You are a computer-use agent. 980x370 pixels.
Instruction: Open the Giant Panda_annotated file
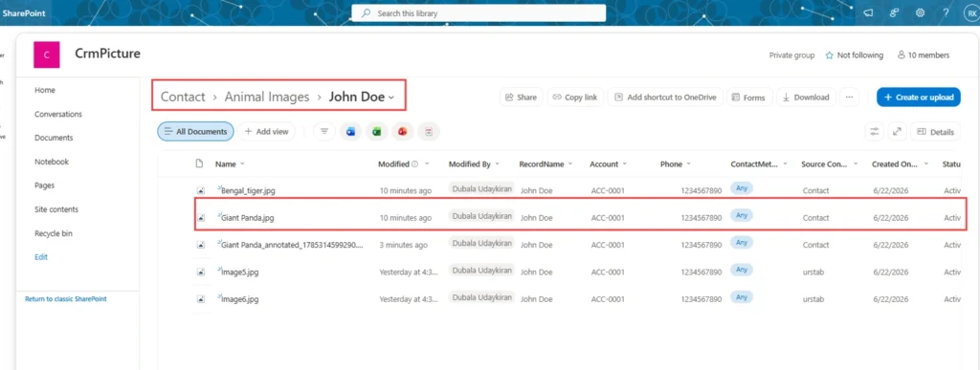click(292, 245)
